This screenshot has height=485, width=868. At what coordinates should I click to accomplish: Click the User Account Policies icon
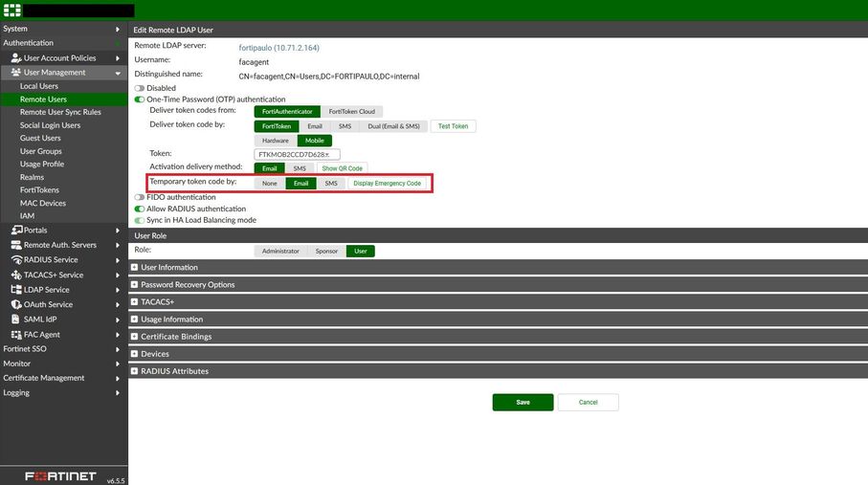[x=16, y=57]
